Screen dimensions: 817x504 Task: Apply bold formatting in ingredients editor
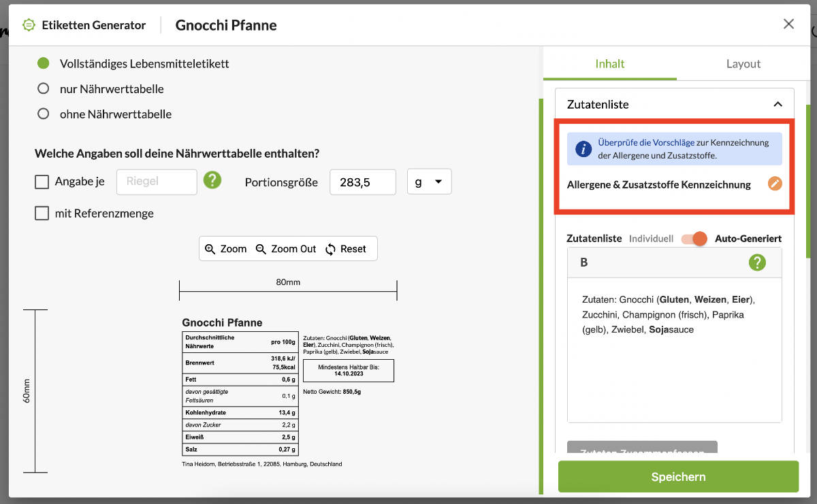click(x=584, y=263)
